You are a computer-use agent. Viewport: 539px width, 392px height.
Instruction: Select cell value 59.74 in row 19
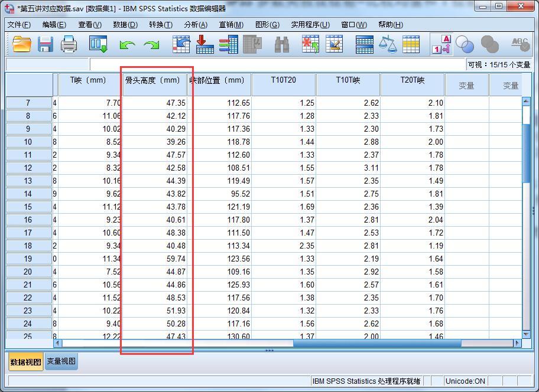155,259
